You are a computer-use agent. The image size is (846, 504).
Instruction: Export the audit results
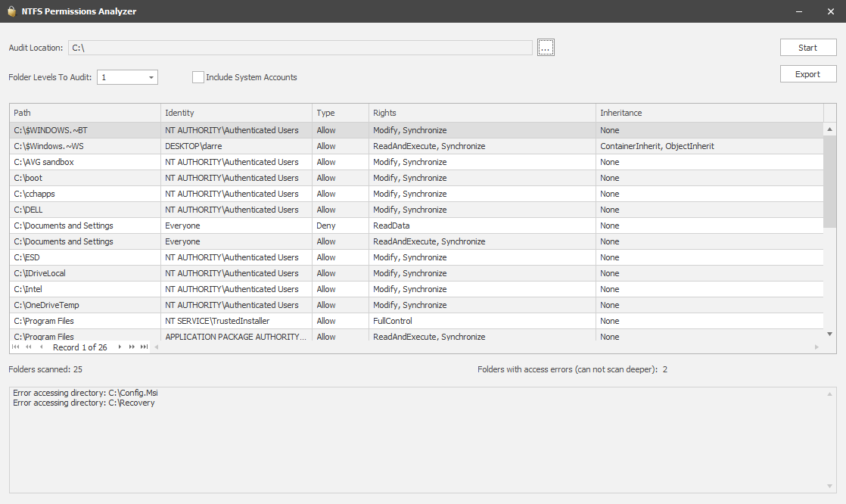click(807, 74)
